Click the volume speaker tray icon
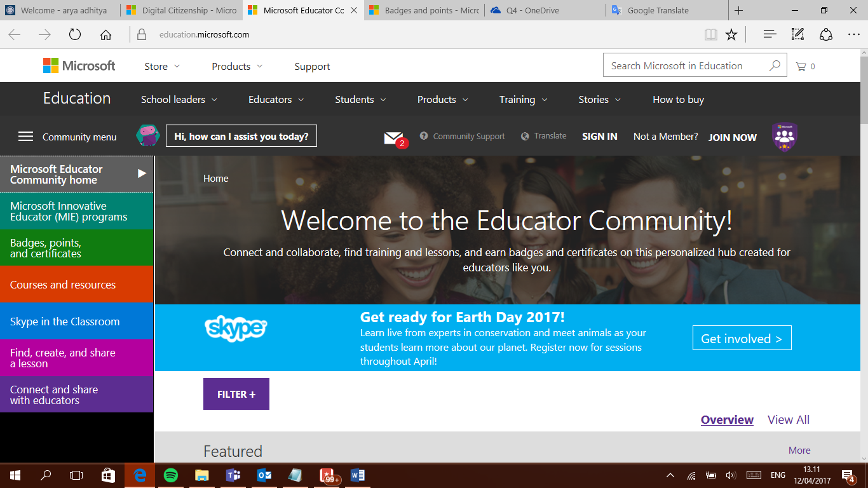868x488 pixels. [x=731, y=475]
